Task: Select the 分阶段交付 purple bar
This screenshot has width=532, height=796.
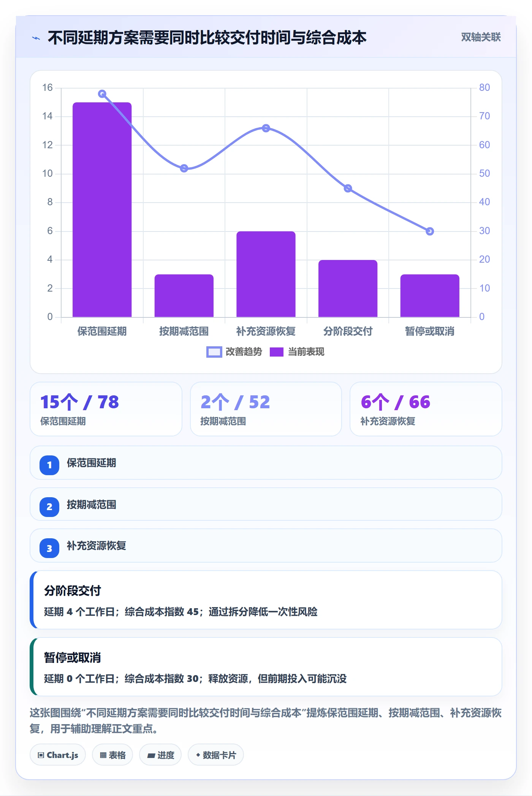Action: point(348,289)
